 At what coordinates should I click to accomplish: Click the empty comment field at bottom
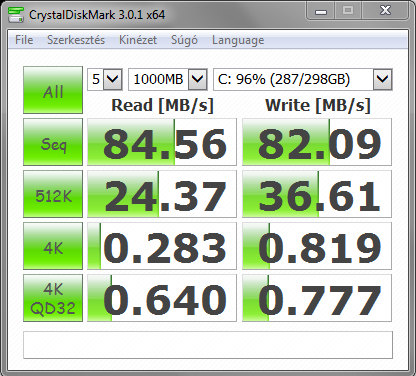coord(208,345)
